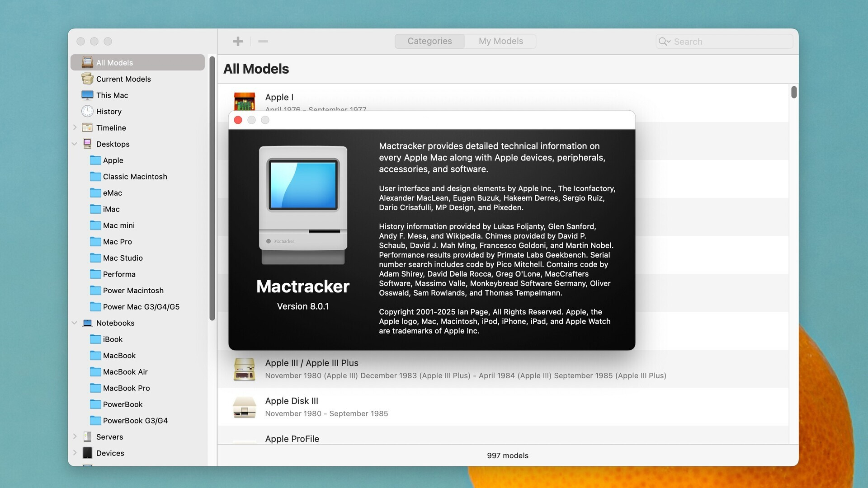868x488 pixels.
Task: Open the Mac Pro folder icon
Action: pos(95,241)
